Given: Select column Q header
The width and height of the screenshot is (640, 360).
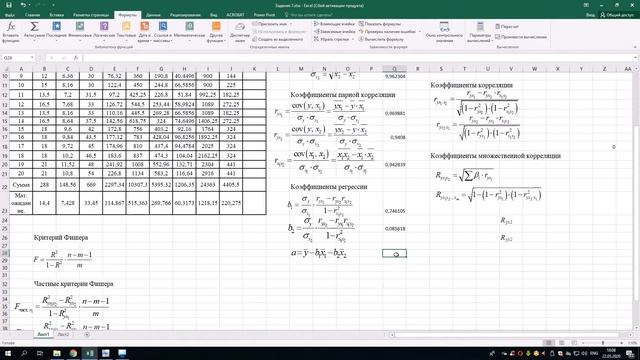Looking at the screenshot, I should [x=394, y=69].
